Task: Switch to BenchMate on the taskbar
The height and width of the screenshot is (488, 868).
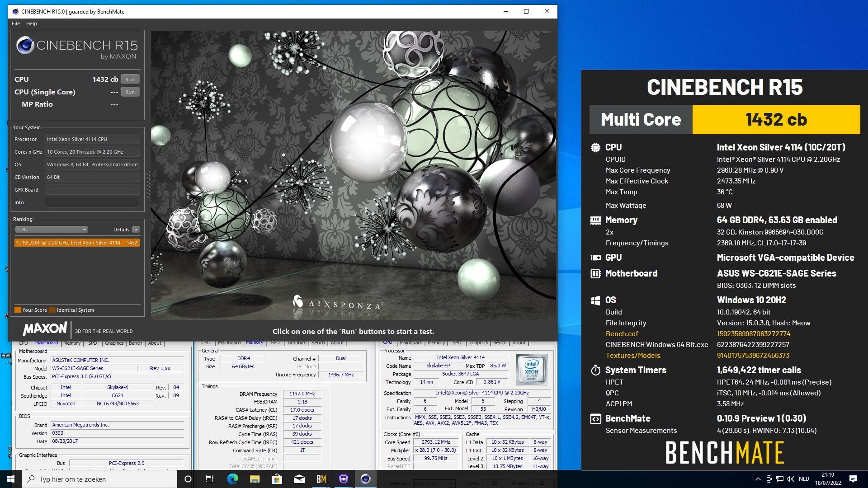Action: pos(321,479)
